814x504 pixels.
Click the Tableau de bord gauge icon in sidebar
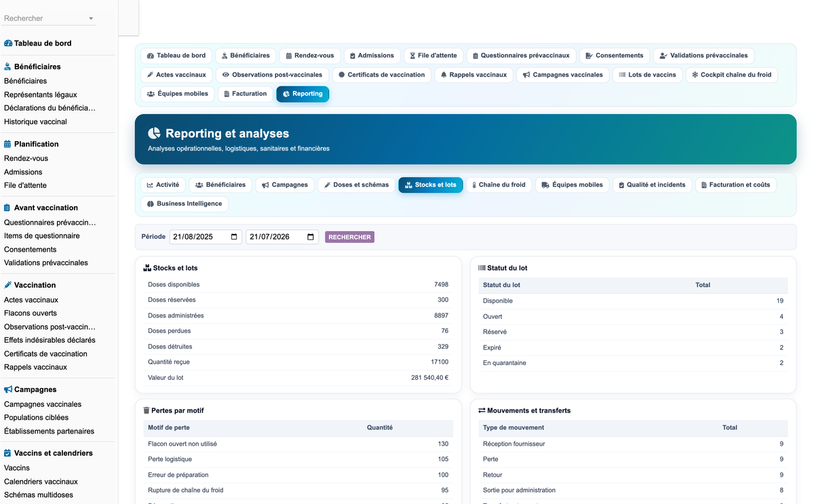tap(8, 43)
